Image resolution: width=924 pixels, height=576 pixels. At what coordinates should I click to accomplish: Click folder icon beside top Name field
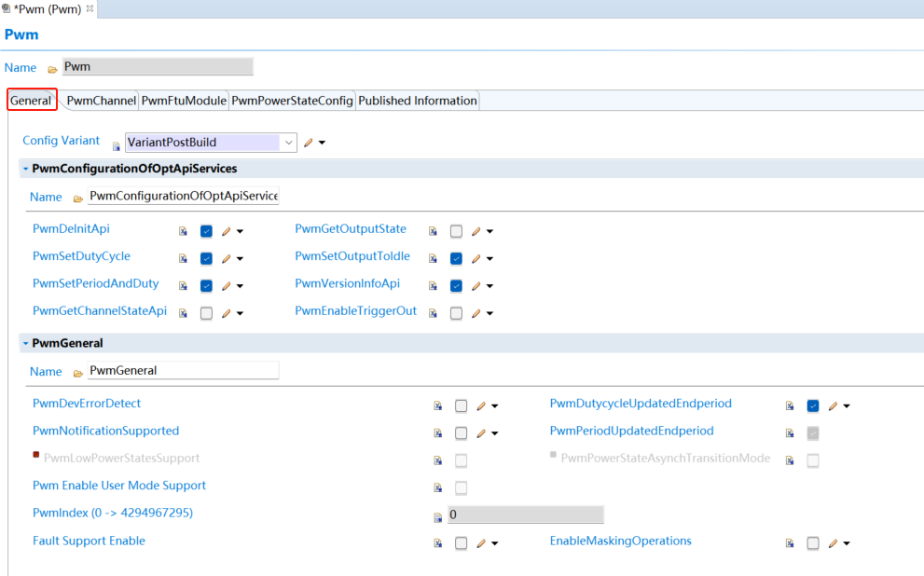[52, 69]
